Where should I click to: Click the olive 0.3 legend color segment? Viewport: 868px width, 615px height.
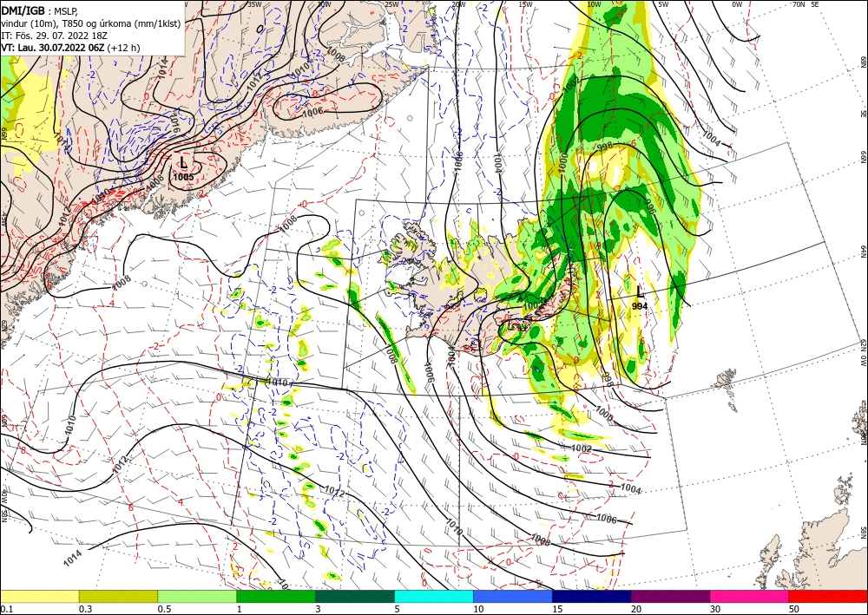click(x=118, y=596)
